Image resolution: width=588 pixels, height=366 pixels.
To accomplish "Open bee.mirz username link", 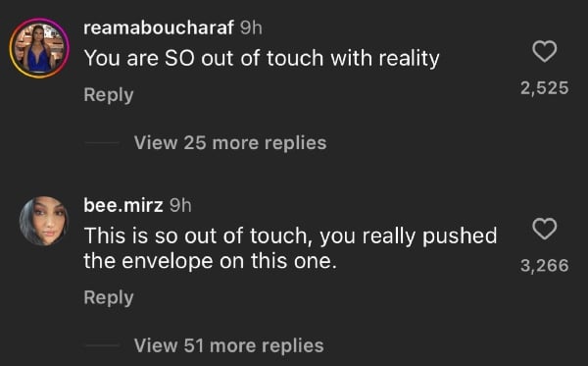I will 123,205.
